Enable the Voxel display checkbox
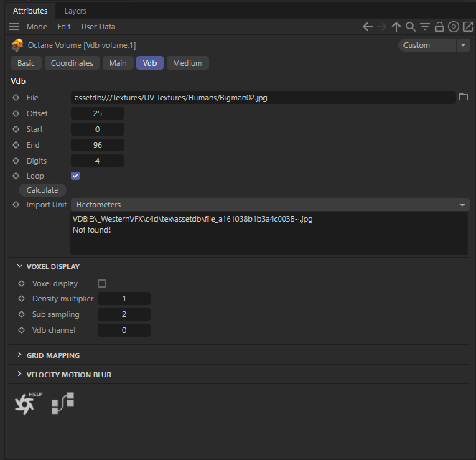This screenshot has width=476, height=460. (x=102, y=283)
